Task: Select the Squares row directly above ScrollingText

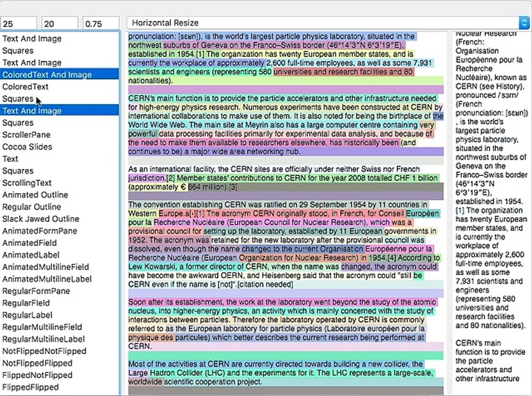Action: (x=60, y=171)
